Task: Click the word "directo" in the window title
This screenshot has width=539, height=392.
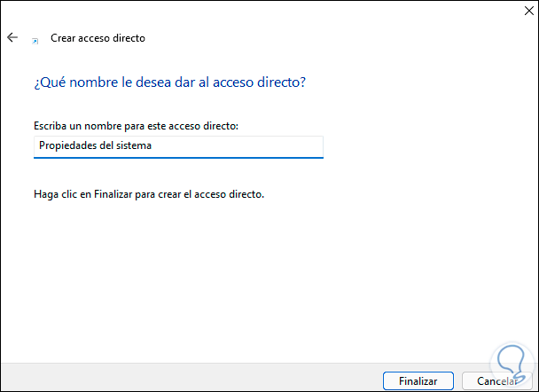Action: (x=129, y=38)
